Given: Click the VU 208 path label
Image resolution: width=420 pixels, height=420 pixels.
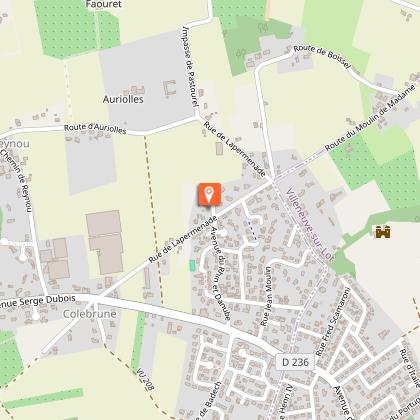Looking at the screenshot, I should pyautogui.click(x=145, y=380).
